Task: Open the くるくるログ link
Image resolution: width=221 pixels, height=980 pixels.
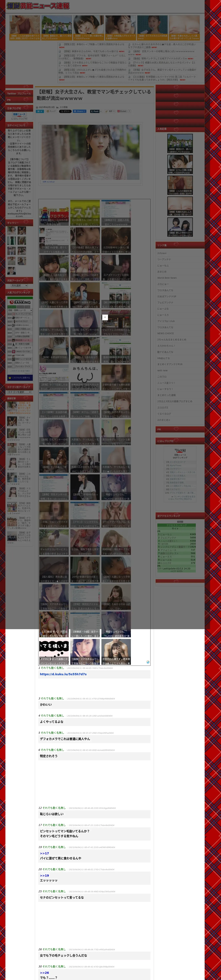Action: (x=164, y=414)
